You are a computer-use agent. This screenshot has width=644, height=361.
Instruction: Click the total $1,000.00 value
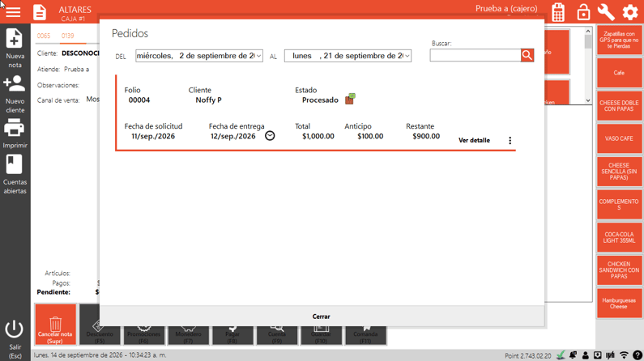318,136
